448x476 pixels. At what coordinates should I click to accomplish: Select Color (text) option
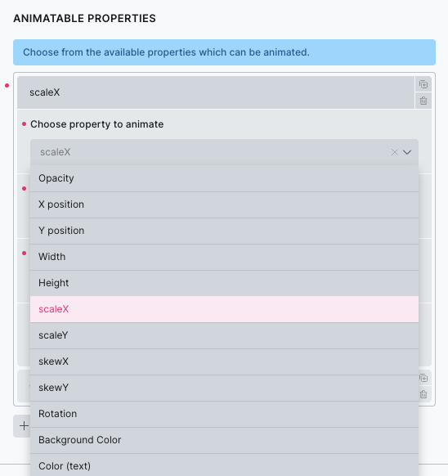224,465
